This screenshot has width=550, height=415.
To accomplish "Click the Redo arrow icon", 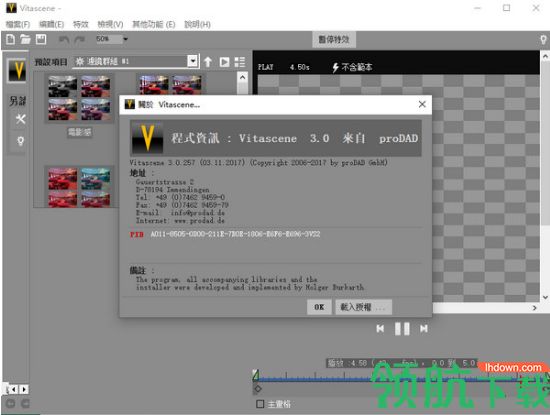I will 80,40.
